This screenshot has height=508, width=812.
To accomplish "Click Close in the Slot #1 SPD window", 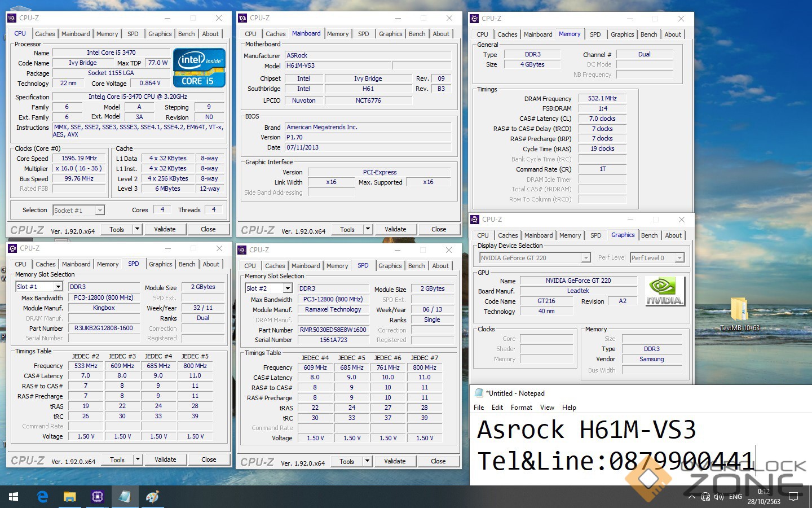I will point(209,459).
